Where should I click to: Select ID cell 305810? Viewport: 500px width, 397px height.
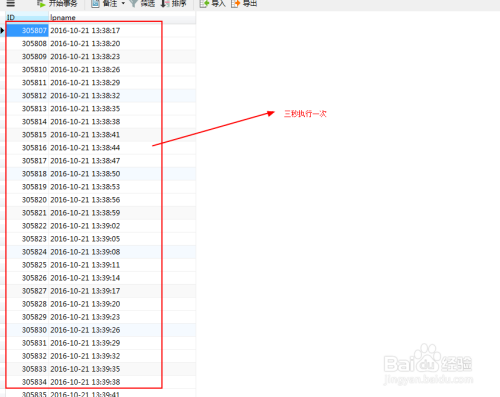tap(27, 69)
